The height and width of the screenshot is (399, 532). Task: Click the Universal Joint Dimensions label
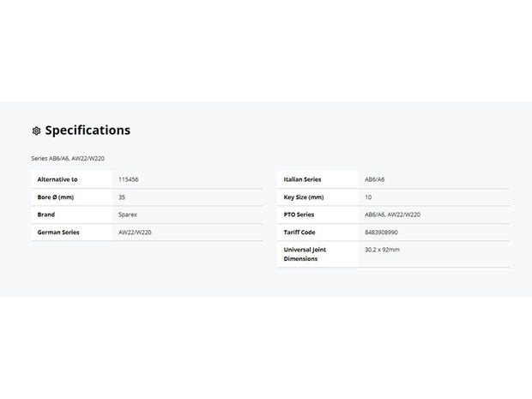point(305,254)
